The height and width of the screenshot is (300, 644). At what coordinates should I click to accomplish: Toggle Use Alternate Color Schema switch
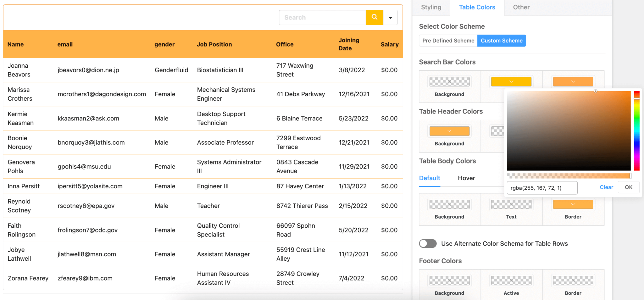[x=428, y=244]
